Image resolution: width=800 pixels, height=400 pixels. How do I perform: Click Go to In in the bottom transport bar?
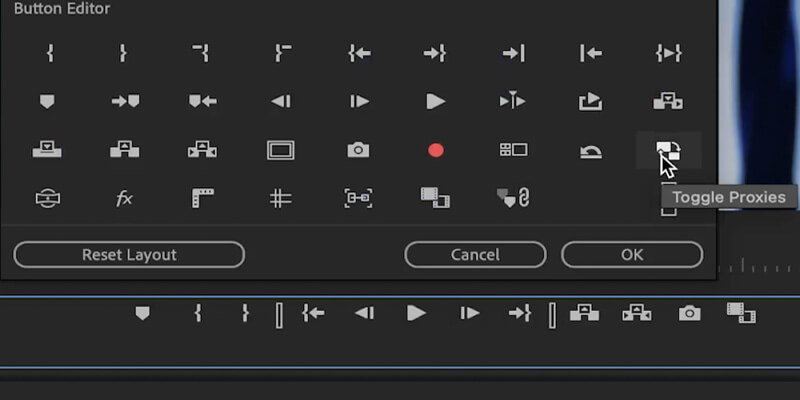click(313, 313)
